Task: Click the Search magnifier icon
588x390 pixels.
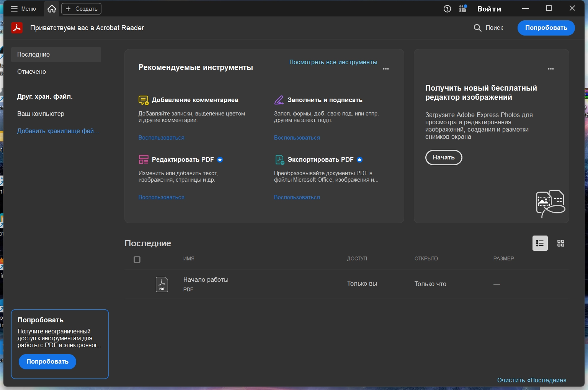Action: coord(477,28)
